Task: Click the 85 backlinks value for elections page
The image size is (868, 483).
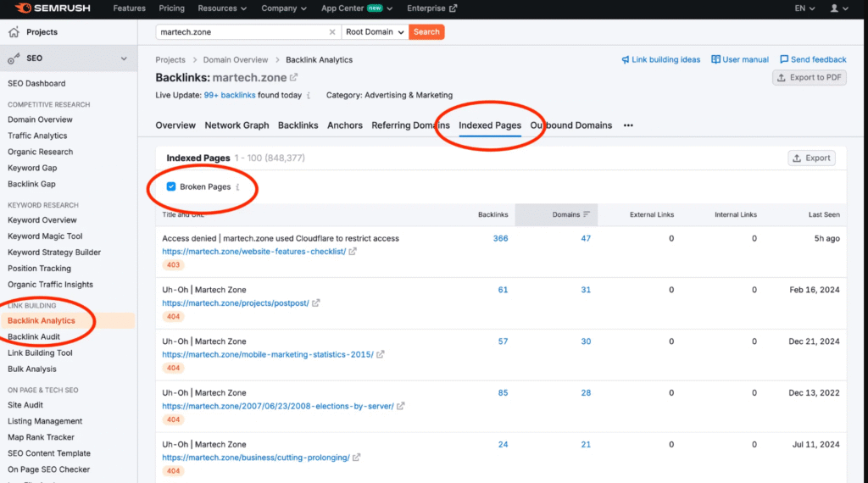Action: coord(503,393)
